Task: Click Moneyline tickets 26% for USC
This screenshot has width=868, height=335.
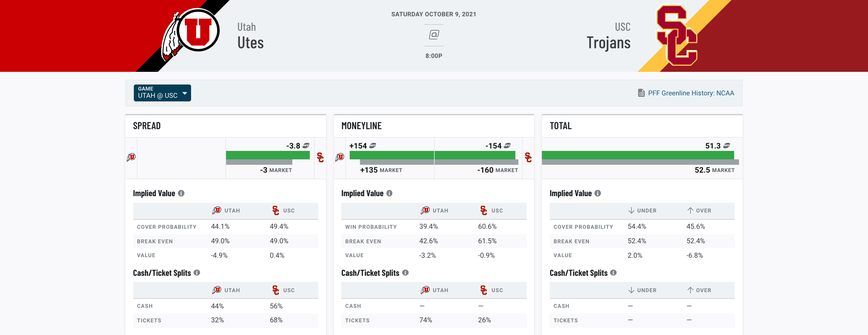Action: coord(485,320)
